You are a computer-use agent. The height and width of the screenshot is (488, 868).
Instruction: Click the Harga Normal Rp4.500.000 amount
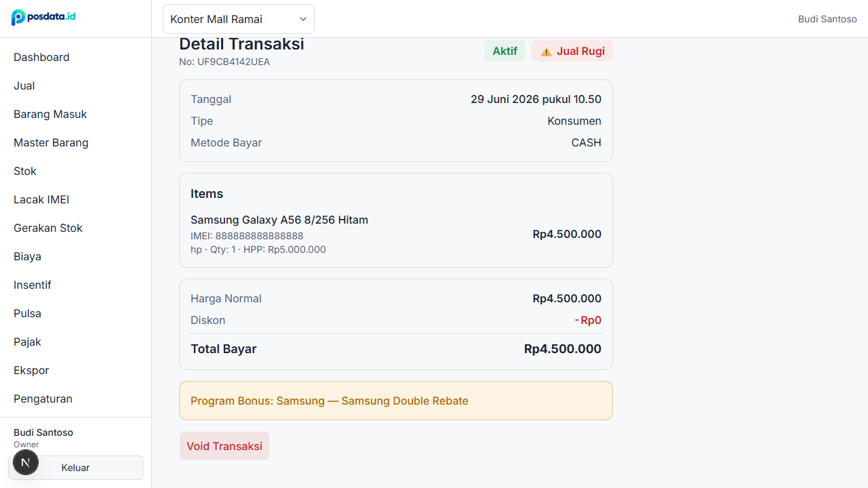tap(567, 298)
